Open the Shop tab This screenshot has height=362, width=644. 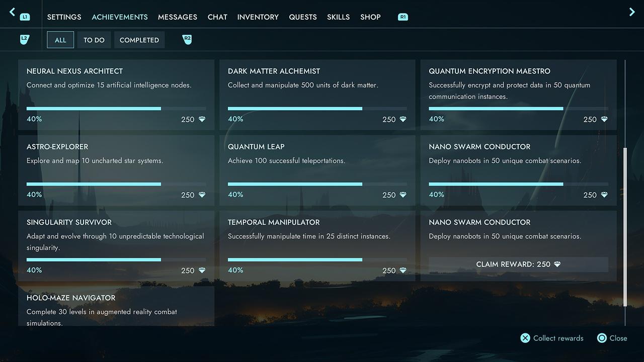370,17
